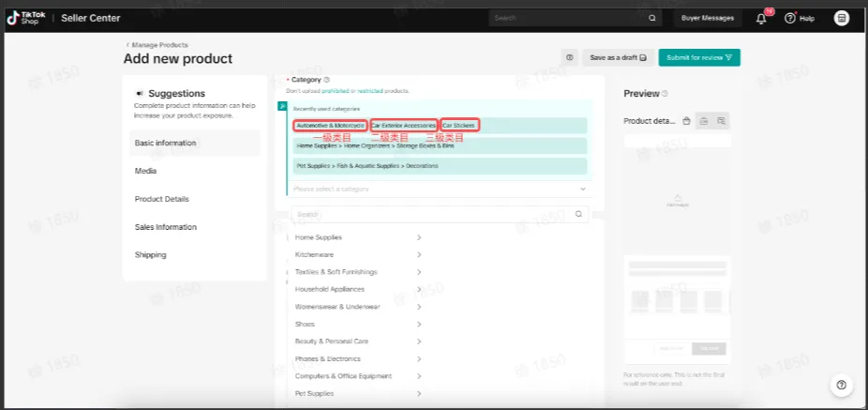Open the shop account avatar menu
The width and height of the screenshot is (868, 410).
(842, 18)
